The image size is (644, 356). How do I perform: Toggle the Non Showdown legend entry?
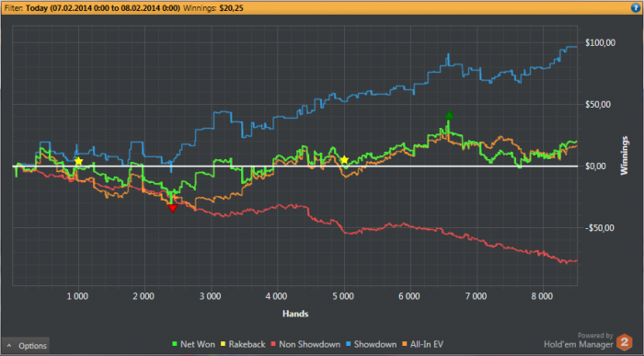pos(305,344)
